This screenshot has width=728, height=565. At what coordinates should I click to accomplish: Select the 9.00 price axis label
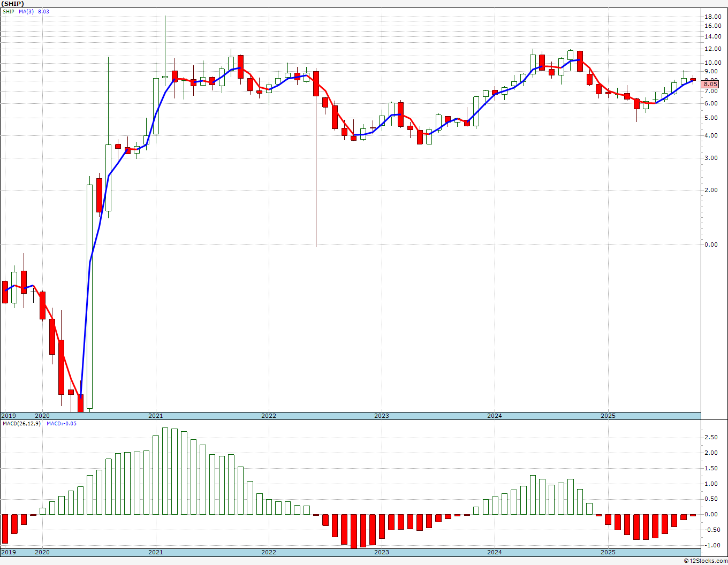pyautogui.click(x=710, y=71)
